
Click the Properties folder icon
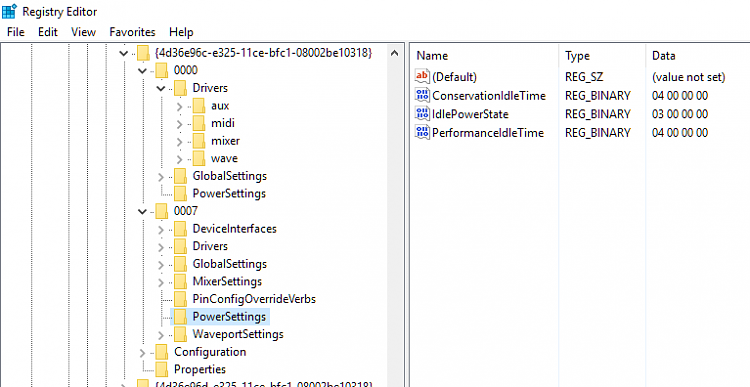click(x=162, y=369)
